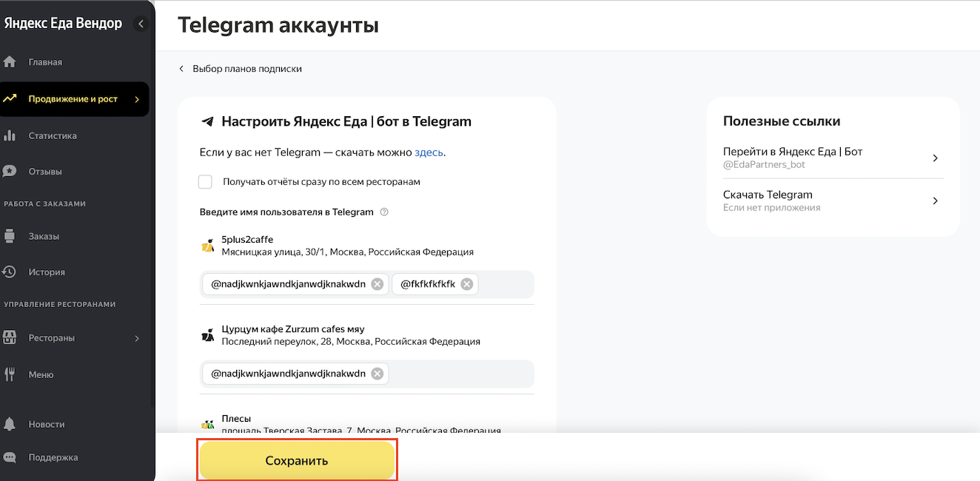Click the Заказы icon in sidebar

[x=10, y=236]
